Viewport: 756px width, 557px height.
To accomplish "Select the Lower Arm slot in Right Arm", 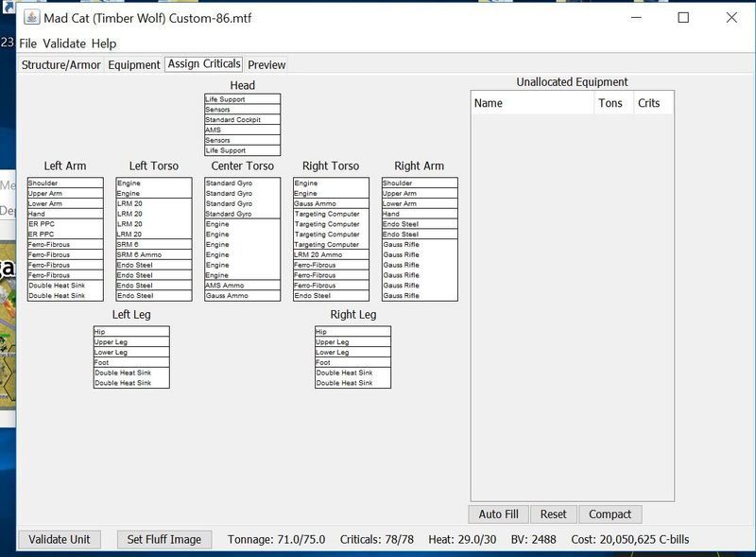I will click(x=420, y=203).
